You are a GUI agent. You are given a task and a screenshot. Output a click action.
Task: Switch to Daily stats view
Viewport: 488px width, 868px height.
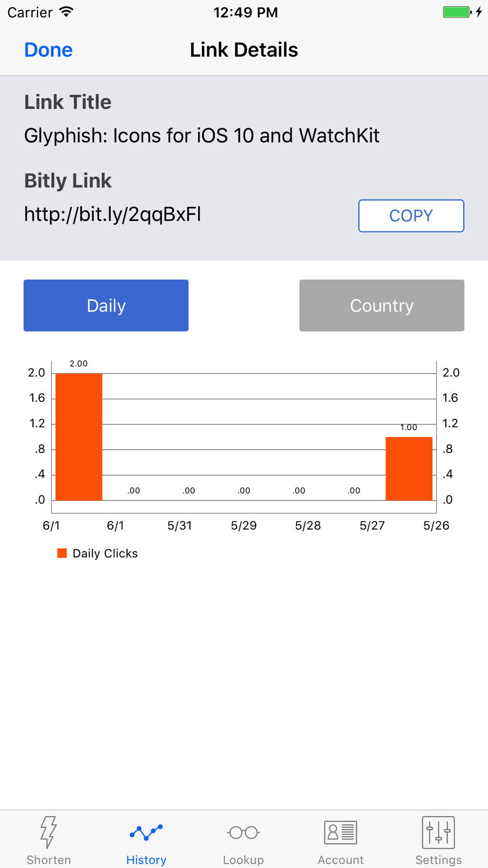(106, 306)
